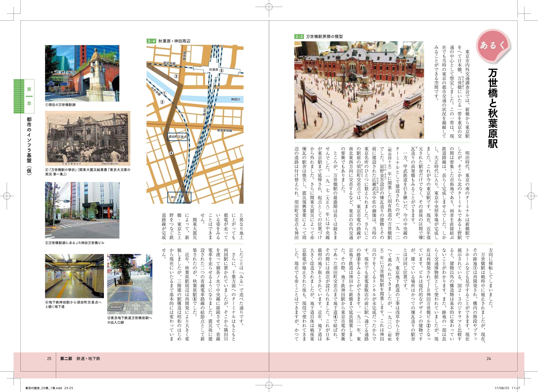Image resolution: width=538 pixels, height=392 pixels.
Task: Click the 都営新宿線 label on the map
Action: 225,130
